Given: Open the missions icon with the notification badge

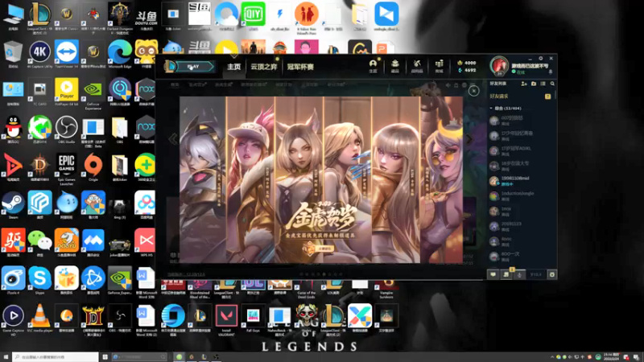Looking at the screenshot, I should click(x=506, y=274).
